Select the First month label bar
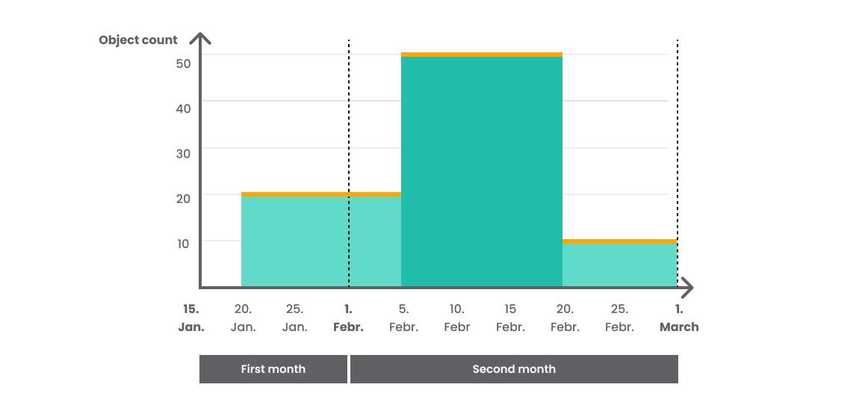 point(273,369)
